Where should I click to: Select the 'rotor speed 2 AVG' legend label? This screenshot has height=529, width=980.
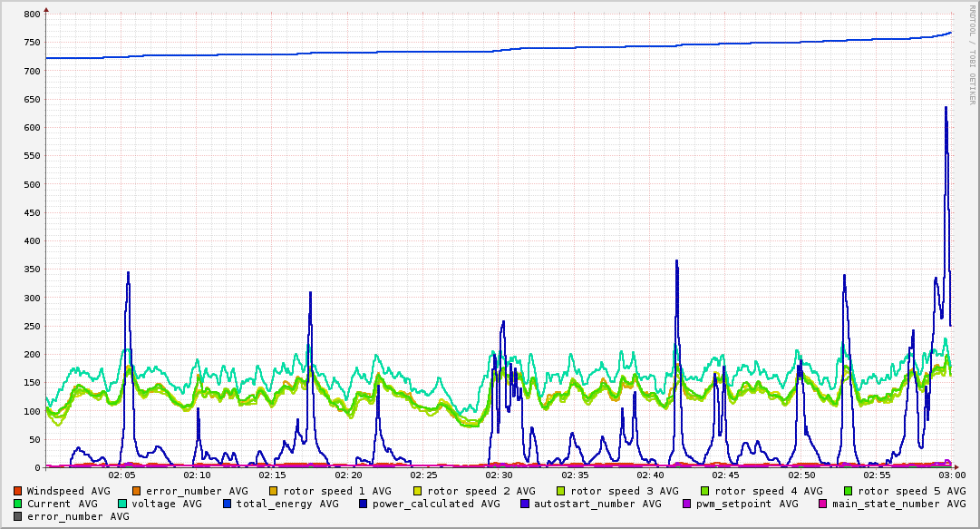click(481, 491)
